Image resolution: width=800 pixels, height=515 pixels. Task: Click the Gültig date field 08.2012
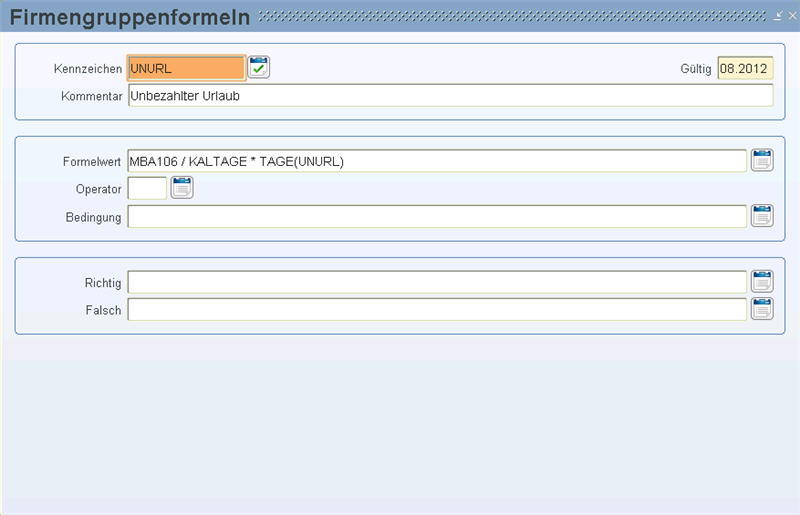[745, 68]
